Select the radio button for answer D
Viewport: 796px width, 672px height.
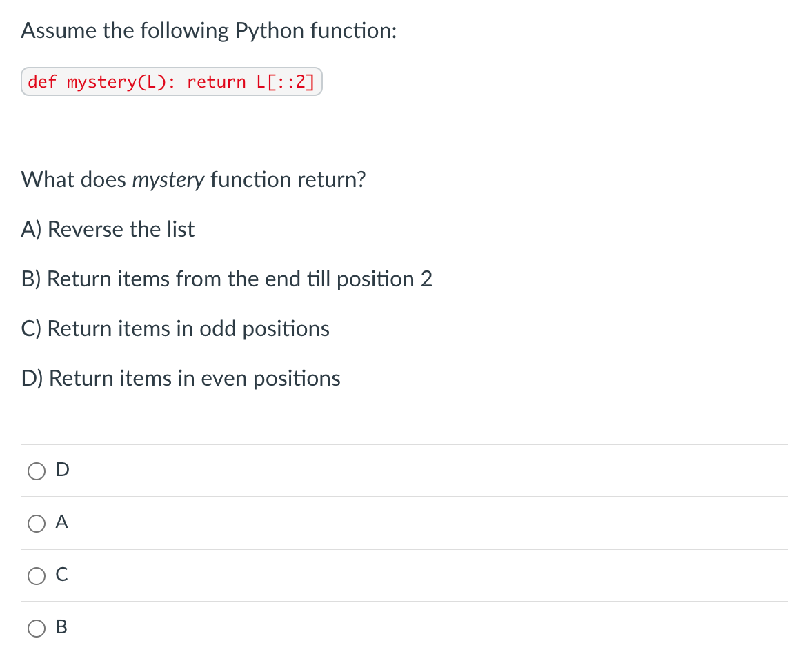tap(37, 471)
